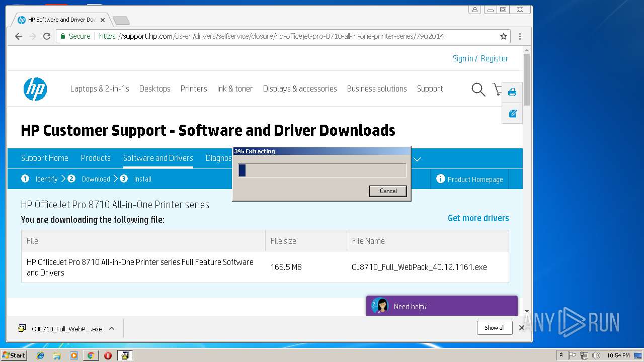Click the downloaded exe file icon
644x362 pixels.
22,328
